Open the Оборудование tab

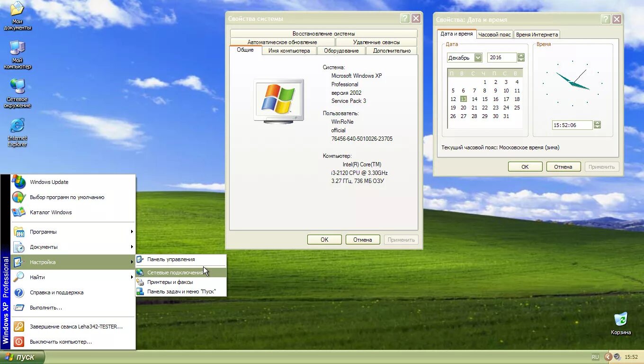coord(341,51)
